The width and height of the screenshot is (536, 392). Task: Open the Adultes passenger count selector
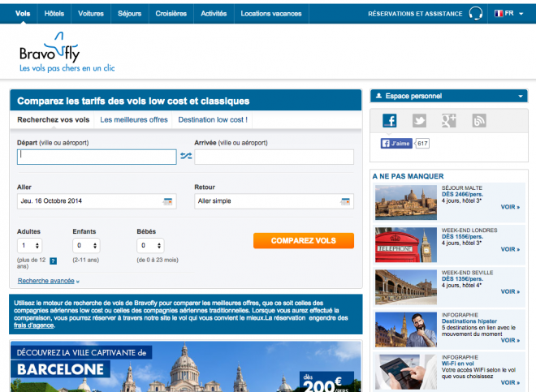[30, 245]
